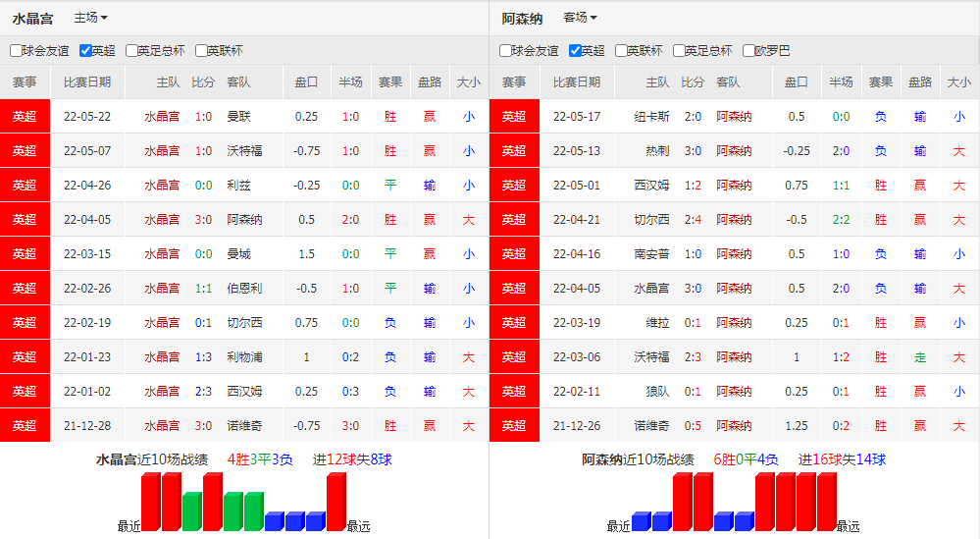Click the 盘路 column header in 水晶宫 table
The image size is (980, 539).
click(x=430, y=82)
